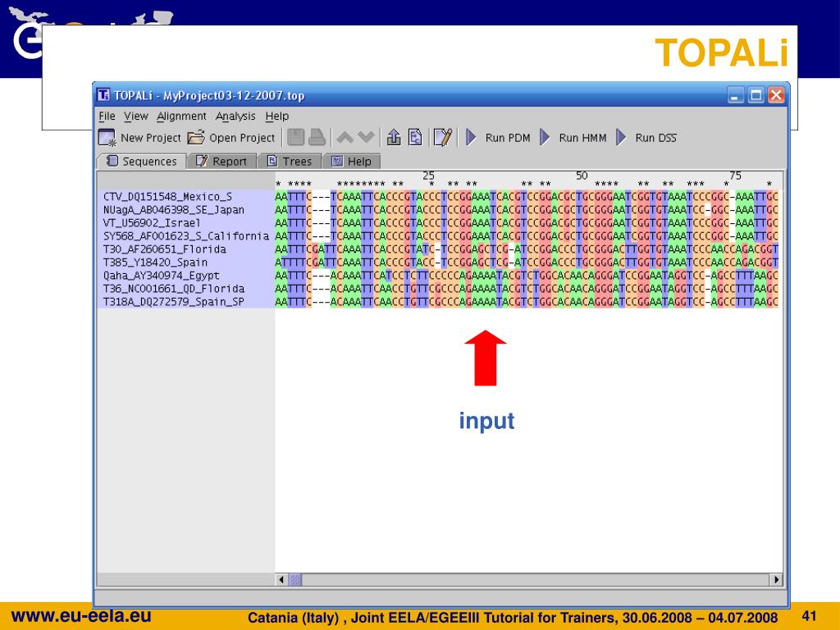Click the Save floppy disk icon
Viewport: 840px width, 630px height.
(x=295, y=138)
